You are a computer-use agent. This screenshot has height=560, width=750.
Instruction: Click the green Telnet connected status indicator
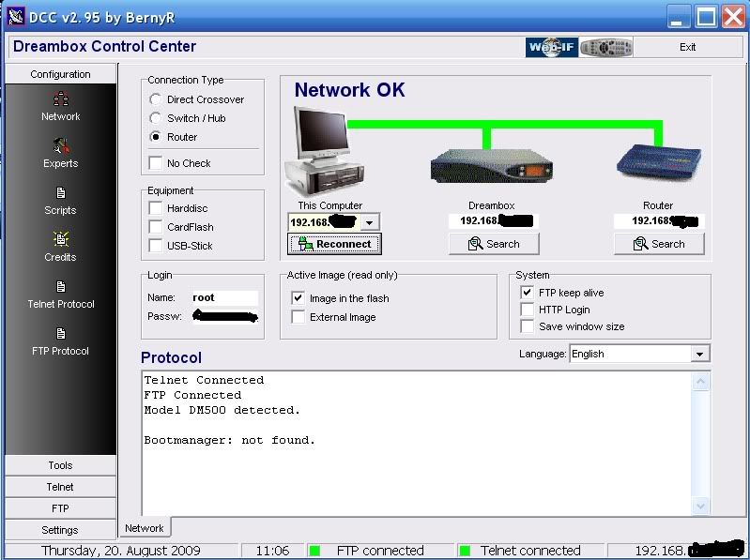coord(465,551)
